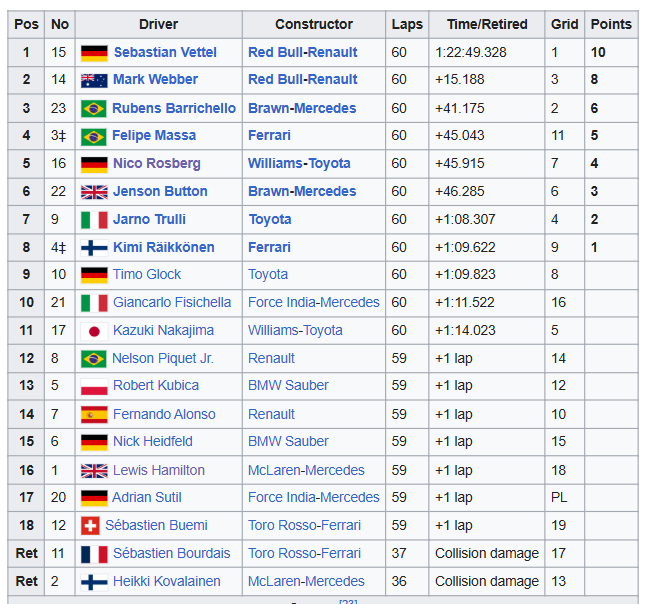Open the Sebastian Vettel driver link
The height and width of the screenshot is (604, 651).
point(165,52)
